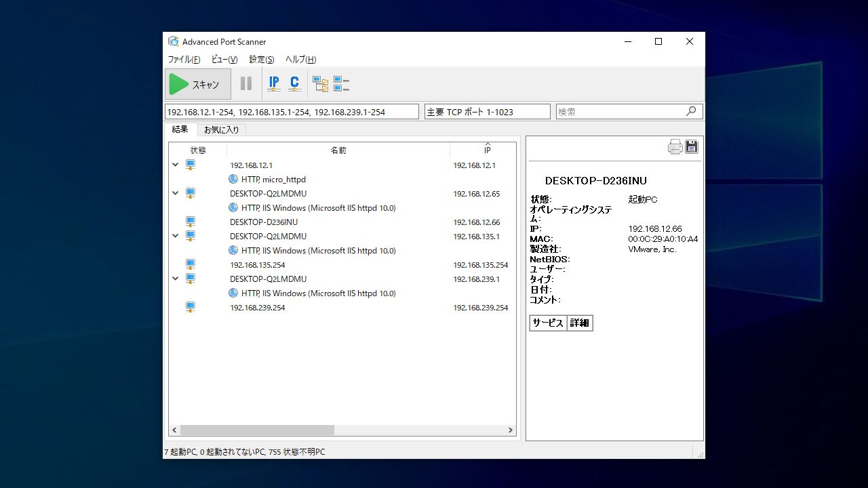Image resolution: width=868 pixels, height=488 pixels.
Task: Click the class C subnet icon
Action: (x=294, y=83)
